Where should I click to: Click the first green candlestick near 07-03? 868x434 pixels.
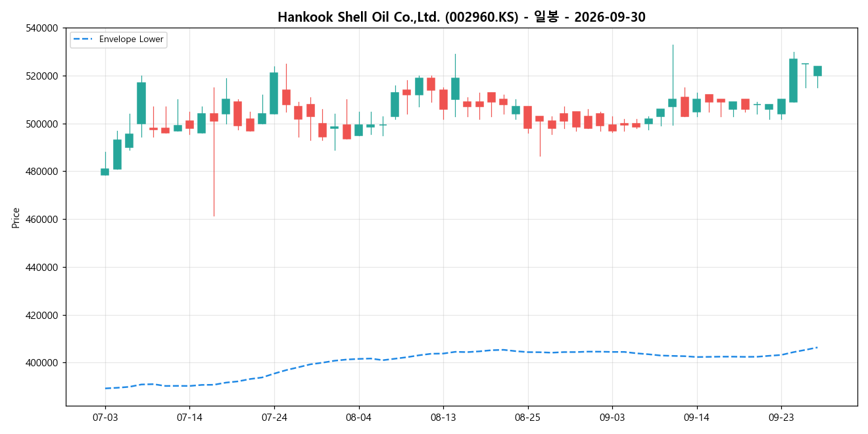(x=105, y=172)
